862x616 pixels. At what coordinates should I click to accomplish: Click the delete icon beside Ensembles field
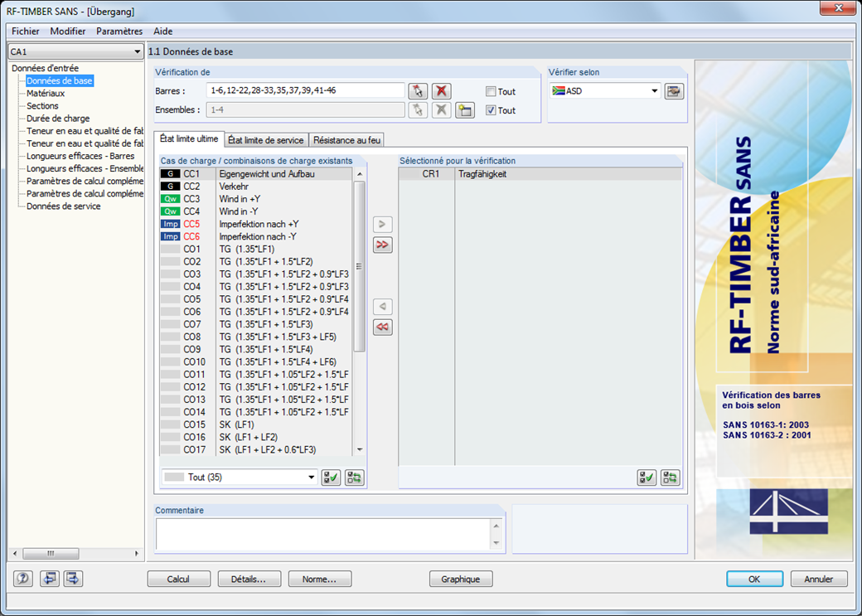pos(441,110)
